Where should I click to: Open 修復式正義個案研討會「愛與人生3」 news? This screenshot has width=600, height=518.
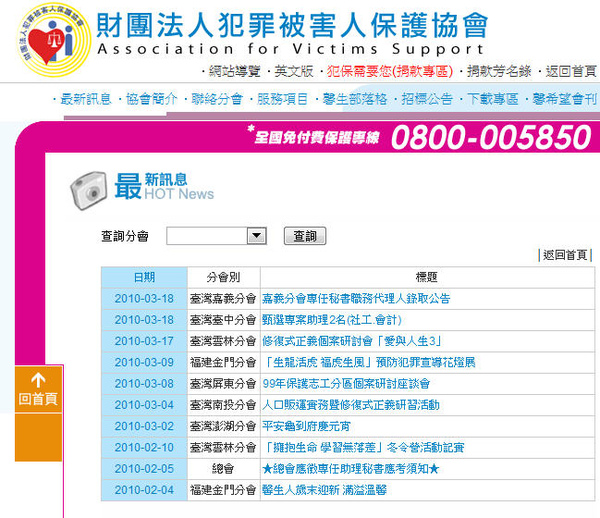(x=352, y=341)
